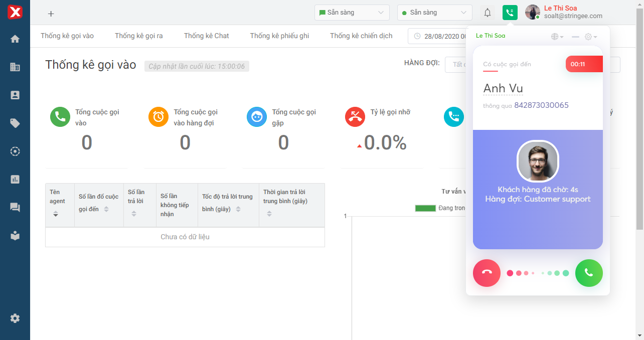Click the plus button to add tab
The image size is (644, 340).
point(51,14)
